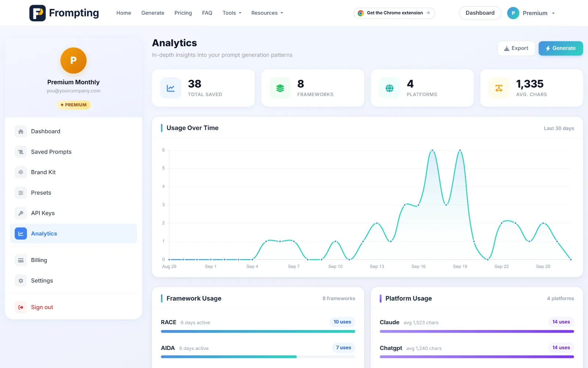Click the Avg. Chars text-width icon
Image resolution: width=588 pixels, height=368 pixels.
pos(499,88)
